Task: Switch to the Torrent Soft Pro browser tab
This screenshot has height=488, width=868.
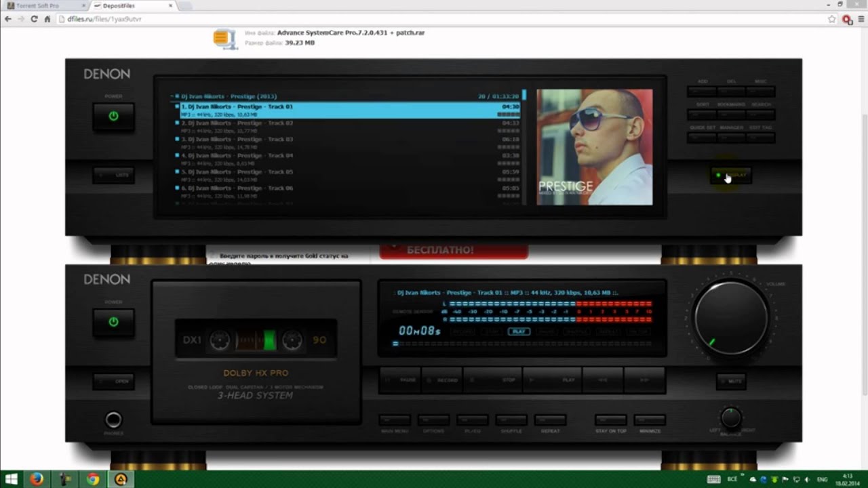Action: pos(44,5)
